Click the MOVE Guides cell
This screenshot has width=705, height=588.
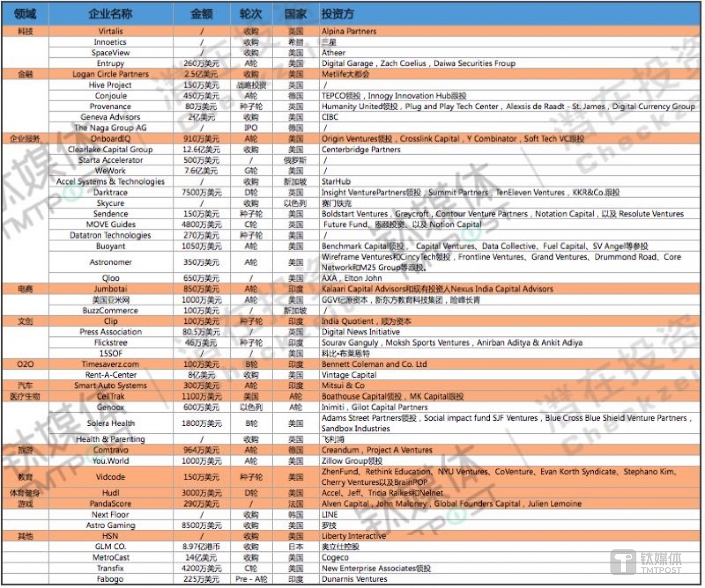pos(111,225)
